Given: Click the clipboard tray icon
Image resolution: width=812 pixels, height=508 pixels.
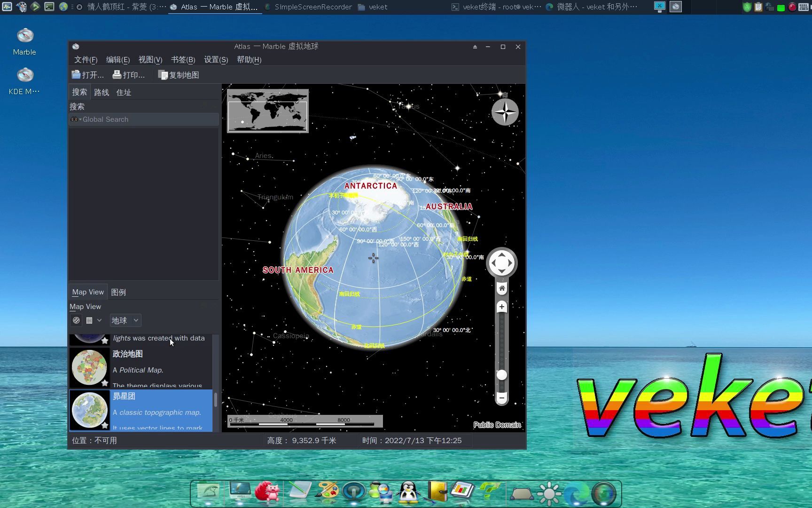Looking at the screenshot, I should click(758, 7).
